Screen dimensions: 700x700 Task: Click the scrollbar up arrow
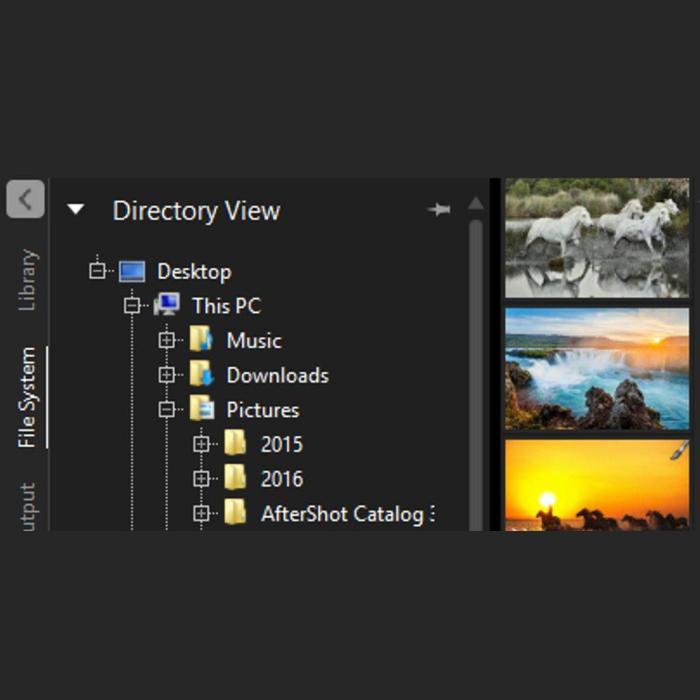click(476, 204)
